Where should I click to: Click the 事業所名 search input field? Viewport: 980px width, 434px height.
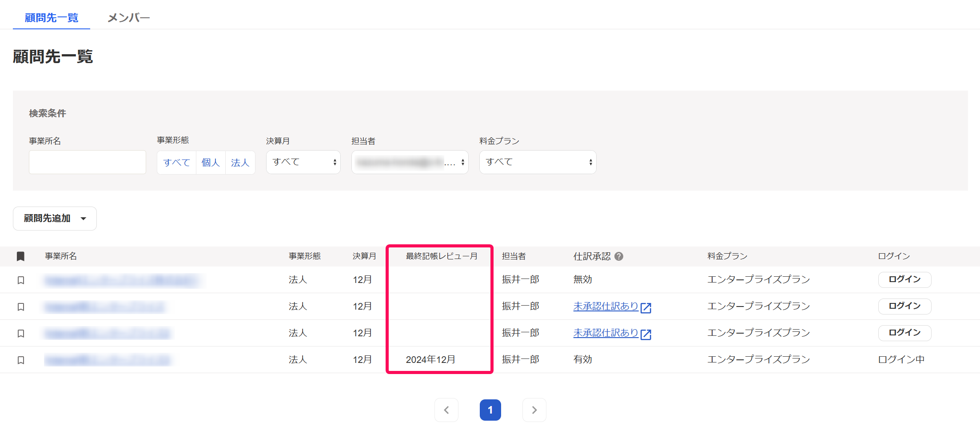[x=88, y=162]
